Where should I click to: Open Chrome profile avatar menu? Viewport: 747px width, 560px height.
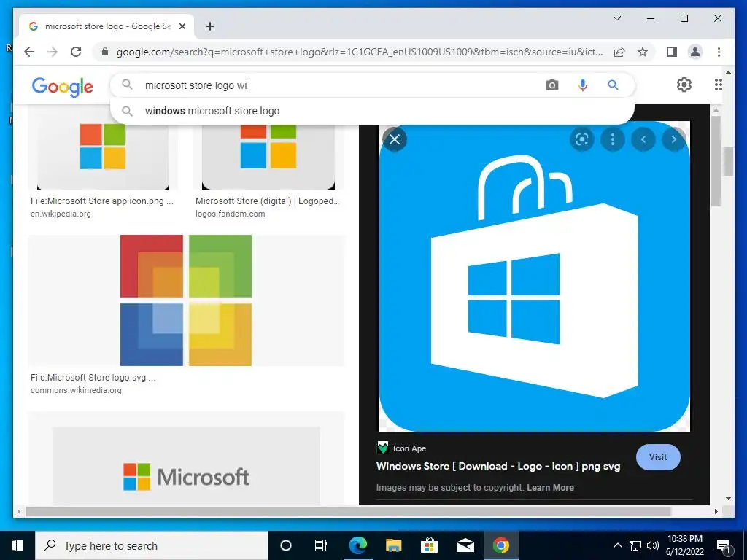(x=695, y=52)
